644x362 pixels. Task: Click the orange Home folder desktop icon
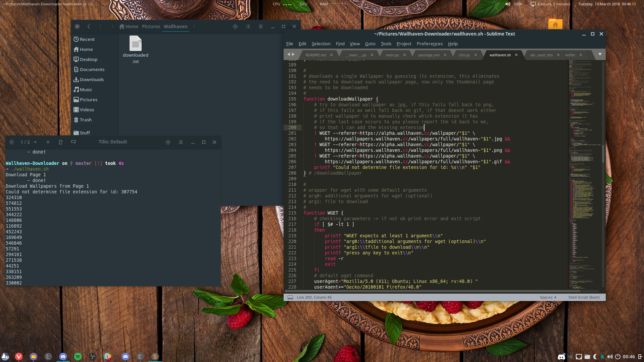555,24
